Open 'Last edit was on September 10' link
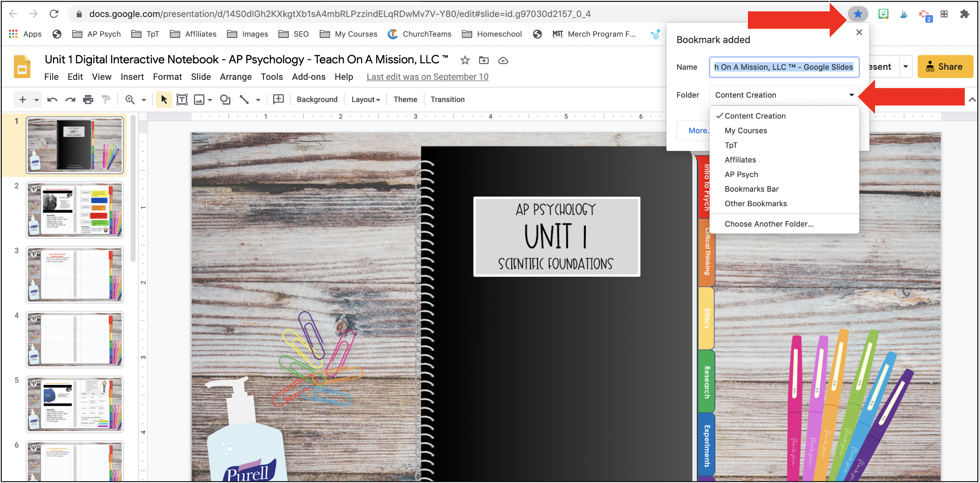Viewport: 980px width, 483px height. tap(427, 77)
